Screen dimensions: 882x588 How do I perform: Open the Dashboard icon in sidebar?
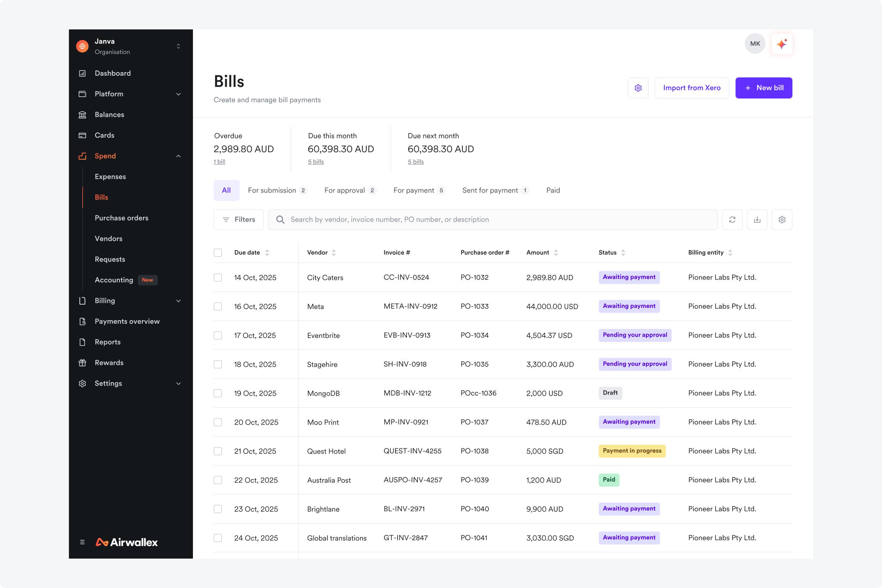pyautogui.click(x=82, y=73)
